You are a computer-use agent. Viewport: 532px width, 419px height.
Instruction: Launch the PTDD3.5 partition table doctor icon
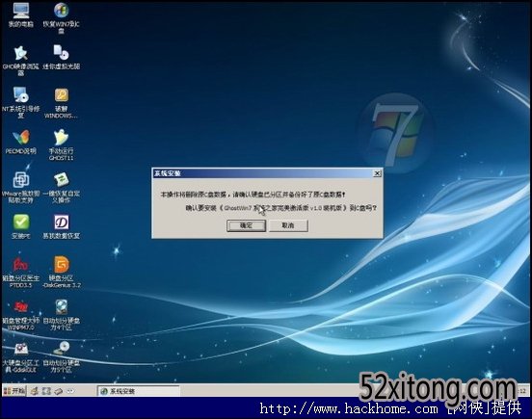[20, 273]
